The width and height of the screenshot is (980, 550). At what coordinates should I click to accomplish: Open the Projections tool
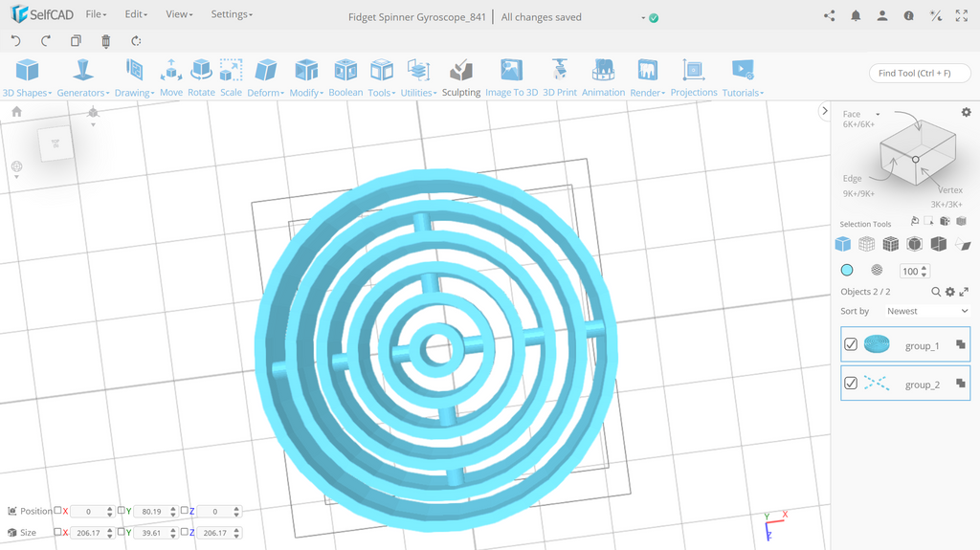694,77
